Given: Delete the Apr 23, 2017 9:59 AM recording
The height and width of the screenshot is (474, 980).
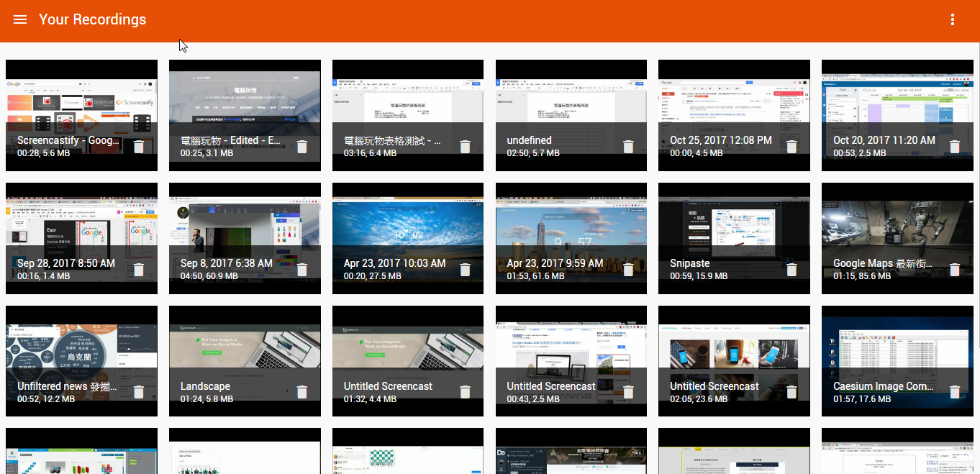Looking at the screenshot, I should coord(628,270).
